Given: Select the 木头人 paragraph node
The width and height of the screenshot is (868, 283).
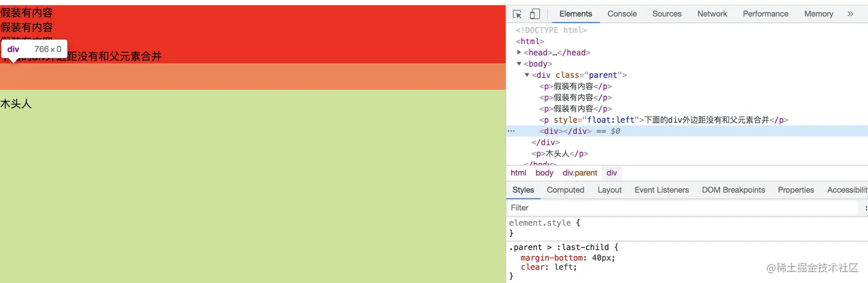Looking at the screenshot, I should point(560,154).
